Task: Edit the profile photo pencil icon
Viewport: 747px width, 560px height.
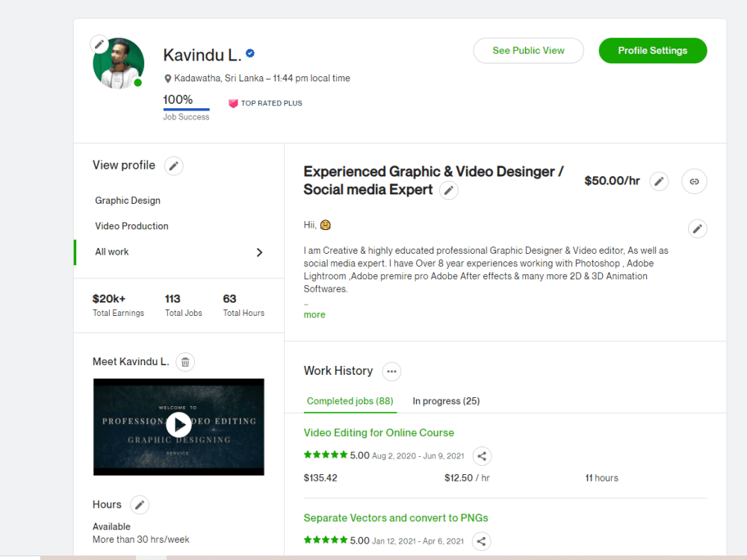Action: tap(99, 45)
